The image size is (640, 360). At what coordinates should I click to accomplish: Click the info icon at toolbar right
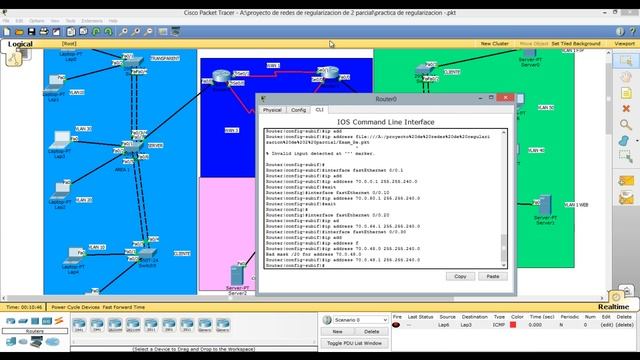620,32
